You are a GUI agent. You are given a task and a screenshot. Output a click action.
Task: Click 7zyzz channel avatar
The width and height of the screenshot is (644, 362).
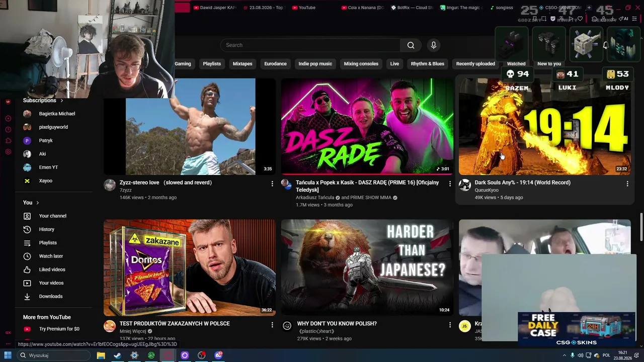click(110, 185)
